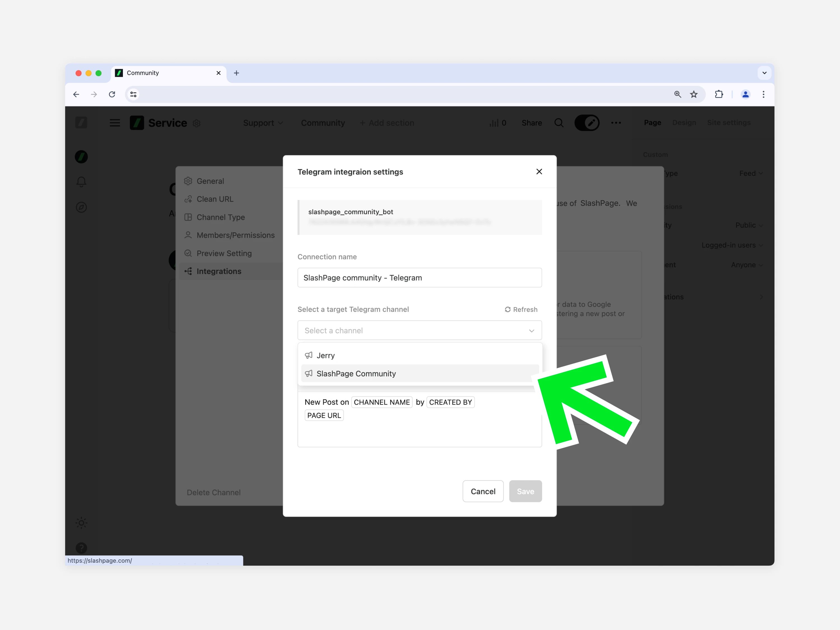The image size is (840, 630).
Task: Click the PAGE URL tag in message
Action: tap(324, 416)
